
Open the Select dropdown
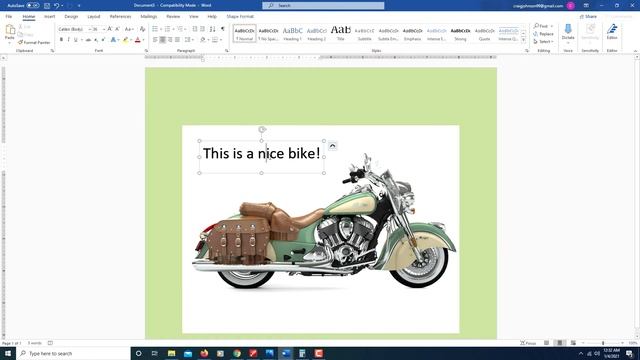543,42
